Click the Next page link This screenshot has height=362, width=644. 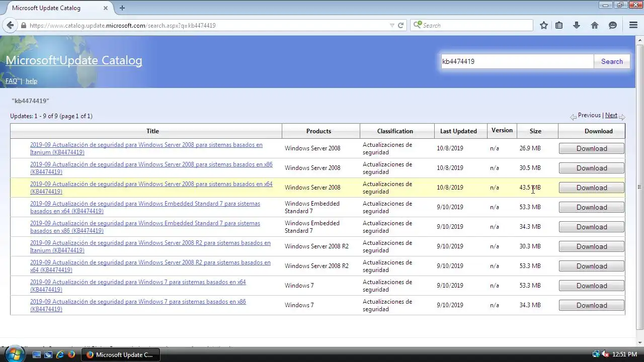611,115
